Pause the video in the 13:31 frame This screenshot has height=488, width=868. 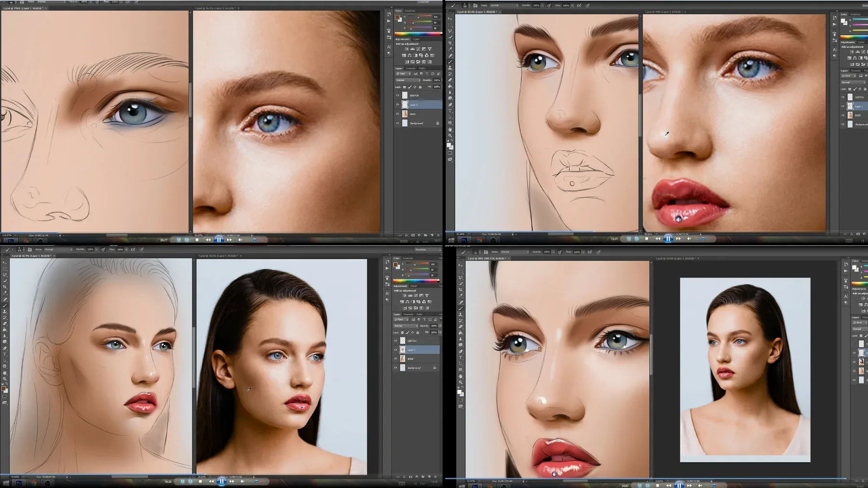[x=668, y=238]
